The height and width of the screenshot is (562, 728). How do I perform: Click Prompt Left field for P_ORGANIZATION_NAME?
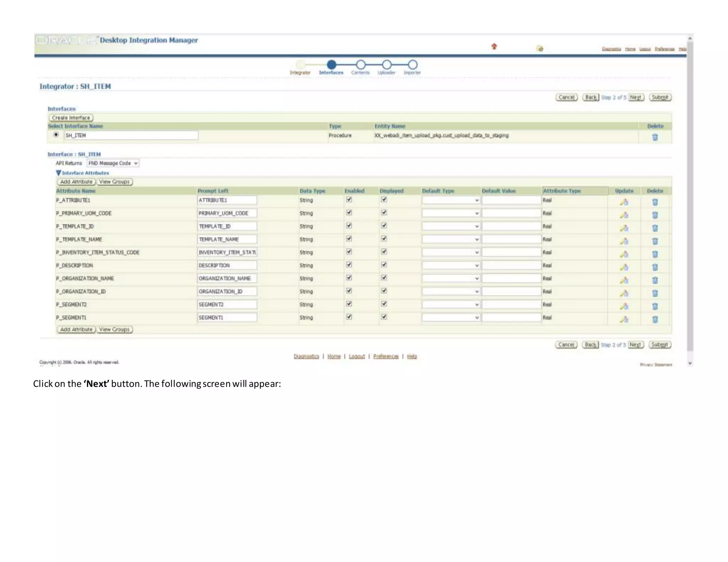tap(227, 279)
